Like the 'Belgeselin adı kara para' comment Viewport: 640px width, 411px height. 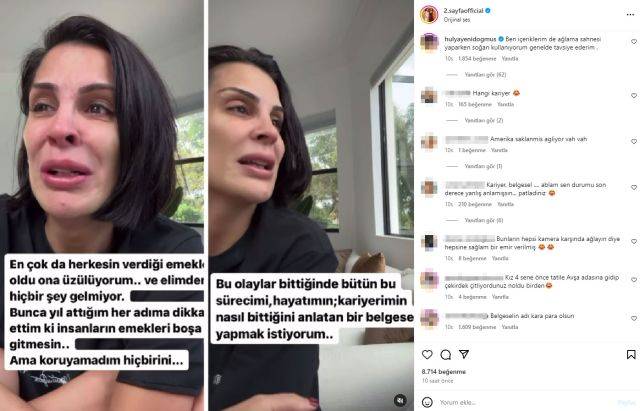(633, 318)
